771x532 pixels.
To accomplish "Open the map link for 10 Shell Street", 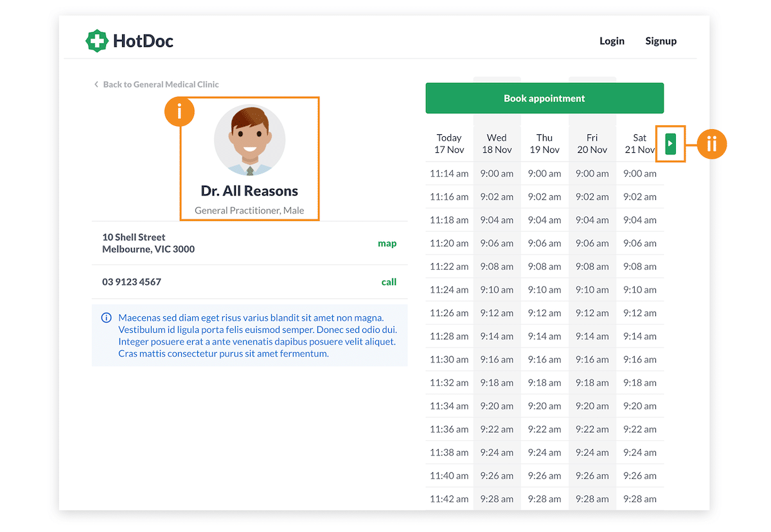I will click(x=387, y=244).
